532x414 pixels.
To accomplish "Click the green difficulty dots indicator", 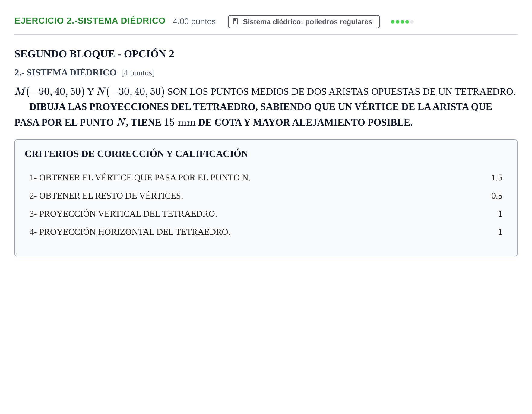I will click(402, 22).
